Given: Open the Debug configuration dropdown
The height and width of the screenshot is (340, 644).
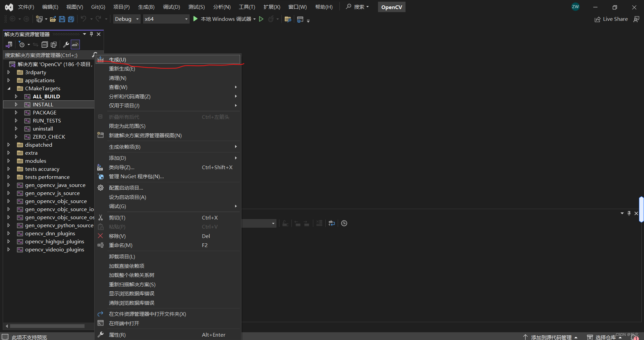Looking at the screenshot, I should 126,19.
